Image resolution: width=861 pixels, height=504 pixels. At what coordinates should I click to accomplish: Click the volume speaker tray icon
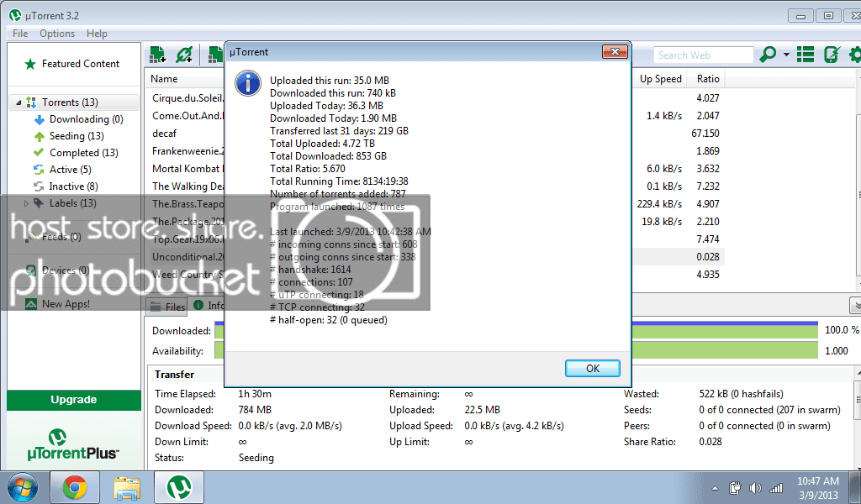(756, 487)
